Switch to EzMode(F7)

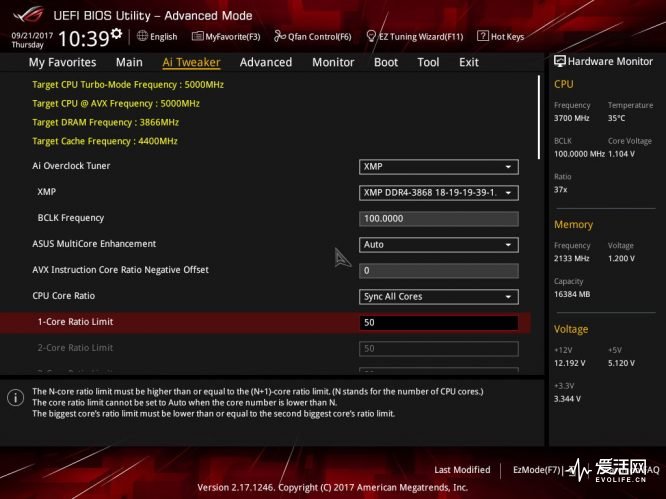537,470
